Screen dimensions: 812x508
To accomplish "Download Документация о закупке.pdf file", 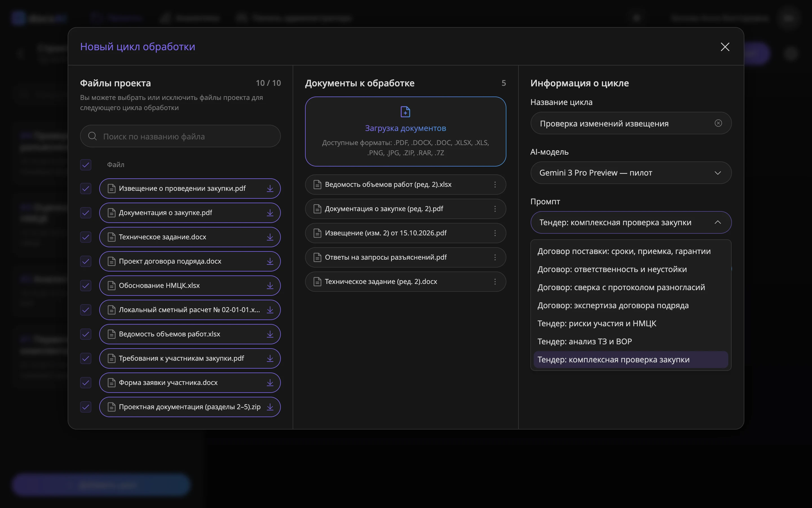I will 270,213.
